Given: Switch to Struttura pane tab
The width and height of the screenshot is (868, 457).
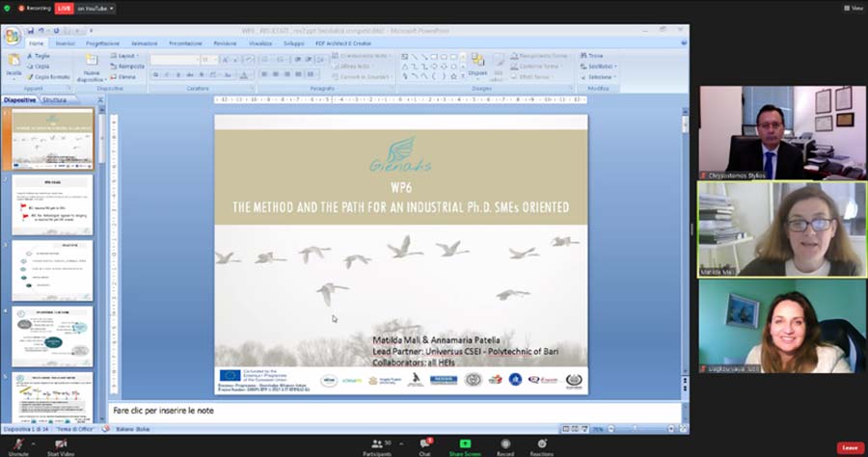Looking at the screenshot, I should (55, 99).
